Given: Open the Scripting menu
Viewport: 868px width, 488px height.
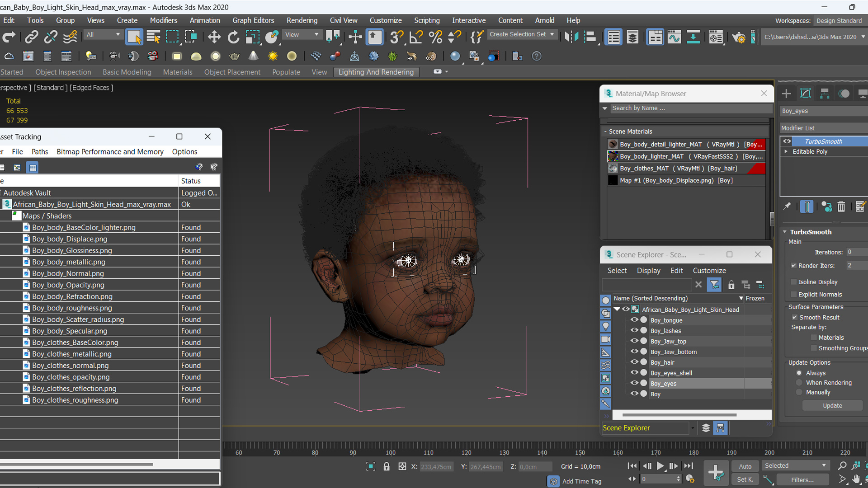Looking at the screenshot, I should [x=426, y=20].
